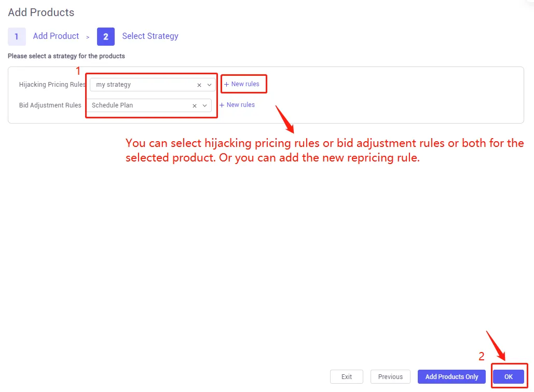The width and height of the screenshot is (534, 392).
Task: Exit the Add Products dialog
Action: click(347, 376)
